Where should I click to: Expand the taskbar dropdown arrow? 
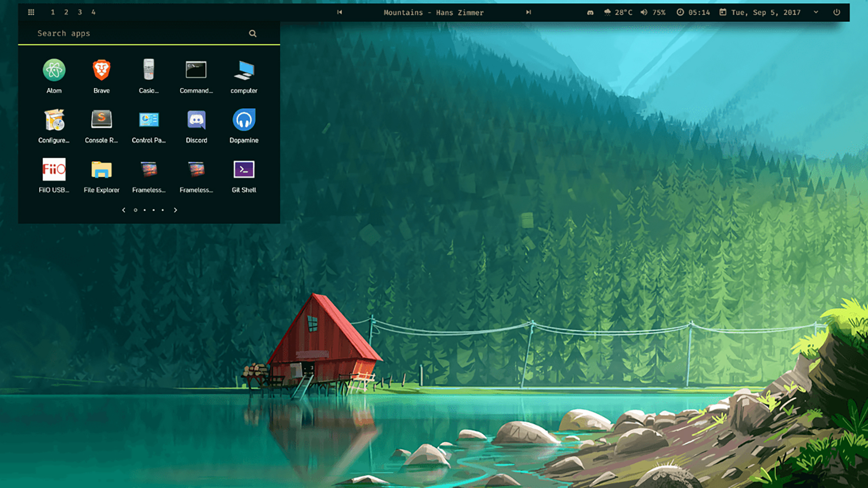[x=816, y=12]
